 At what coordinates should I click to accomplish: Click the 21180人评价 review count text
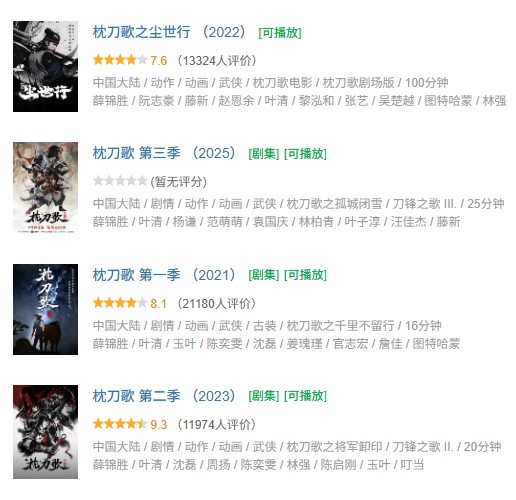pyautogui.click(x=216, y=303)
